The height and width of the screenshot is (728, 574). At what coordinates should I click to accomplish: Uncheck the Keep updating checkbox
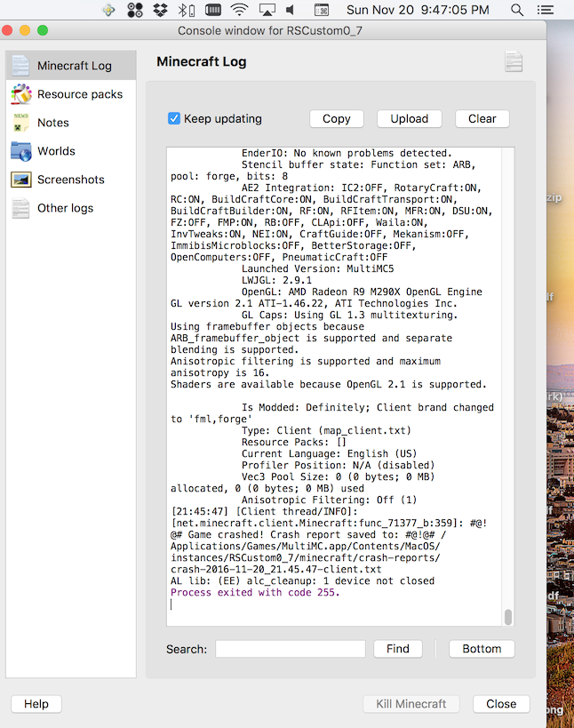click(174, 118)
